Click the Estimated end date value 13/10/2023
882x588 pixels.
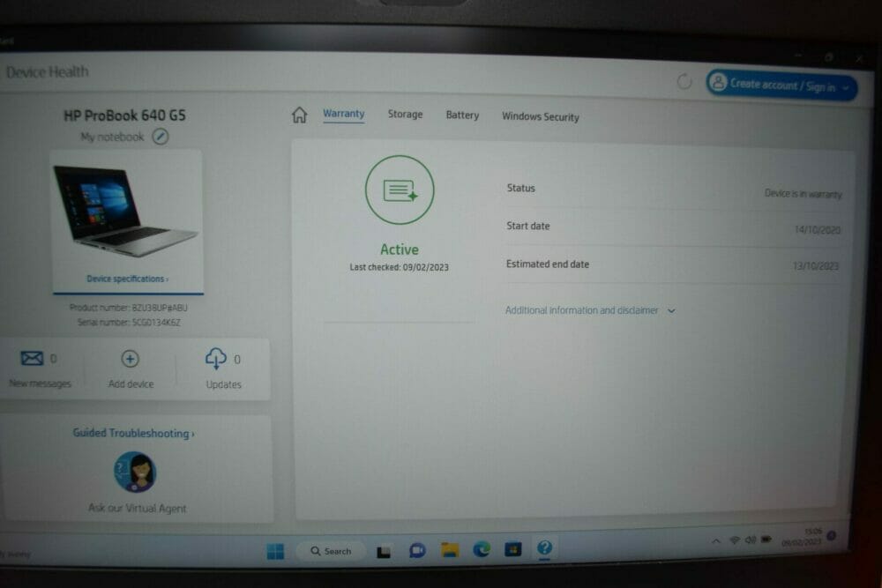(x=816, y=266)
